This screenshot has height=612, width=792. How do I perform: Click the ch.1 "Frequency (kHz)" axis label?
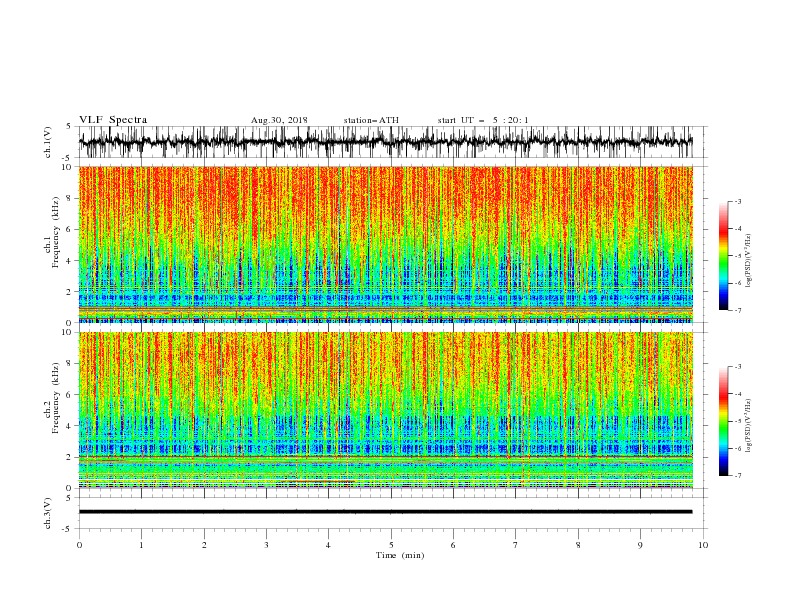pyautogui.click(x=55, y=233)
